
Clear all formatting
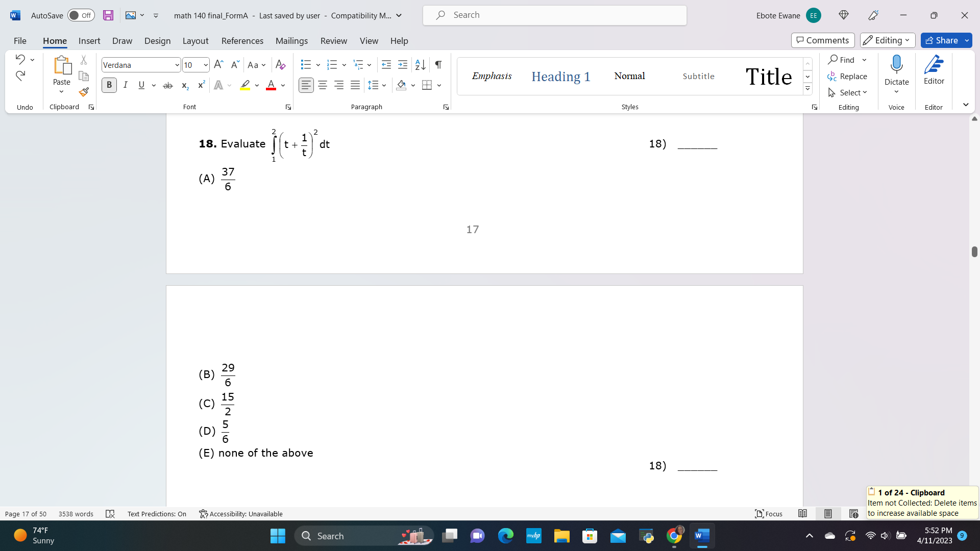(x=280, y=65)
